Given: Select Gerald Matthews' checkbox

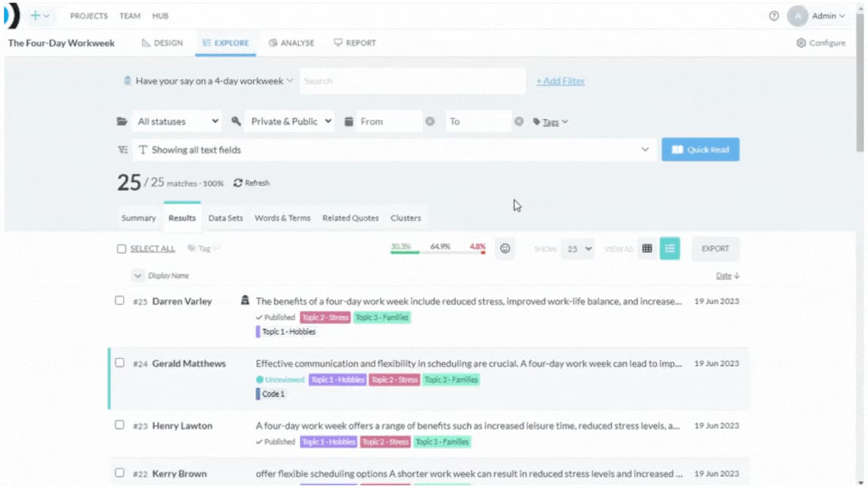Looking at the screenshot, I should tap(120, 363).
